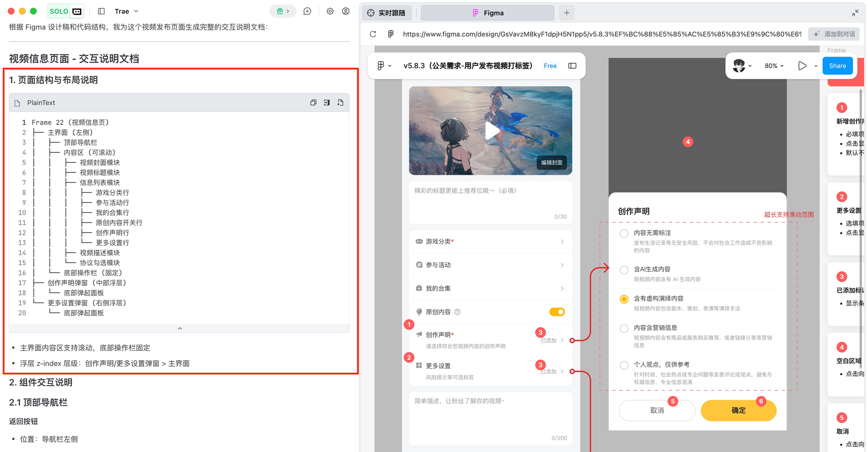Toggle the Figma sidebar panel icon

[x=572, y=66]
